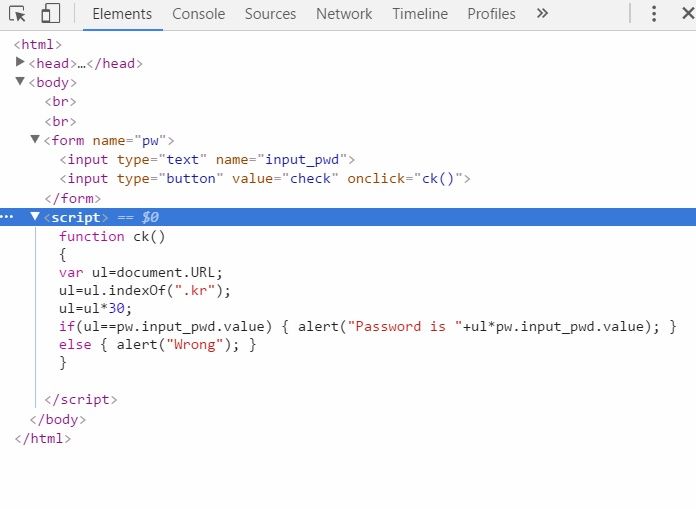696x509 pixels.
Task: Select the closing body tag
Action: [58, 419]
